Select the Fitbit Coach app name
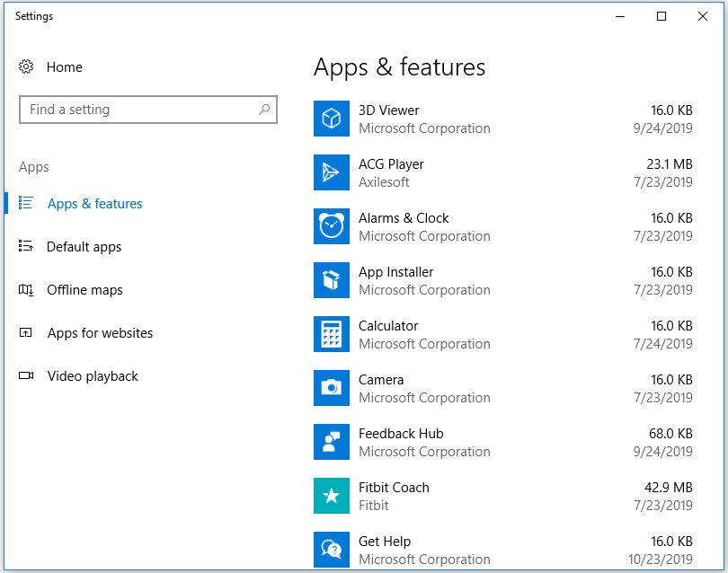728x573 pixels. [x=394, y=488]
